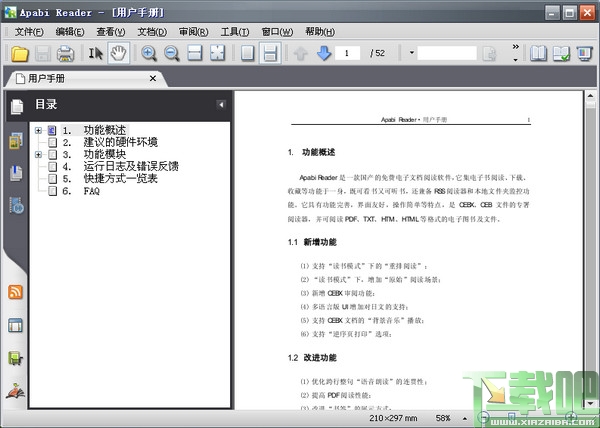Click the Open file folder icon
Image resolution: width=600 pixels, height=428 pixels.
[20, 54]
